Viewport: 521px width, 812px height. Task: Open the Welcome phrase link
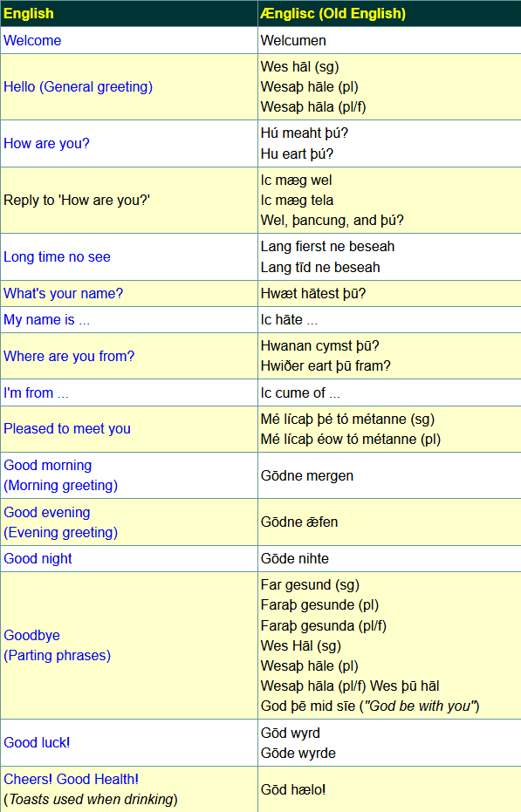pos(32,40)
